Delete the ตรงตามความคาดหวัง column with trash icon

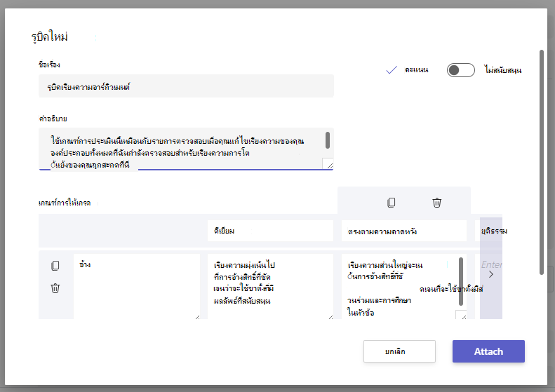tap(437, 203)
